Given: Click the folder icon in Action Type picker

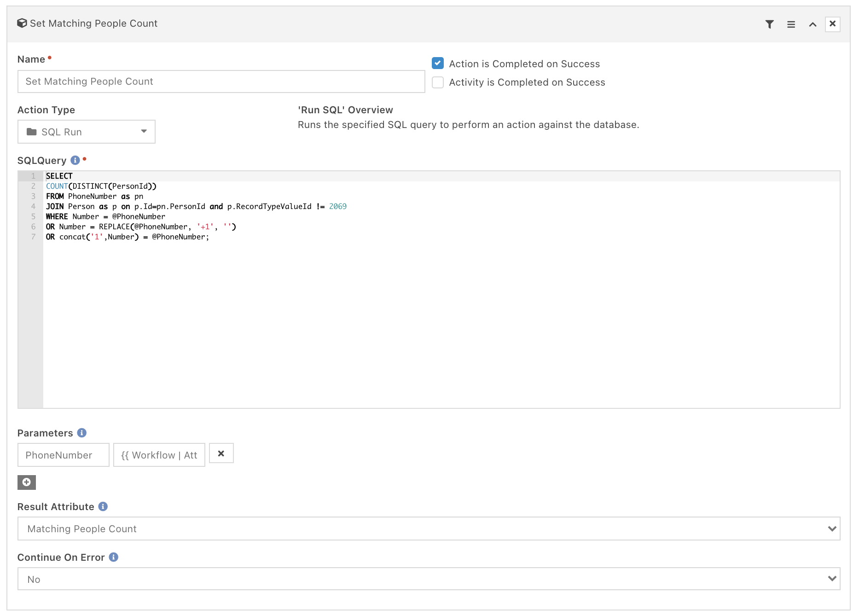Looking at the screenshot, I should pyautogui.click(x=31, y=132).
